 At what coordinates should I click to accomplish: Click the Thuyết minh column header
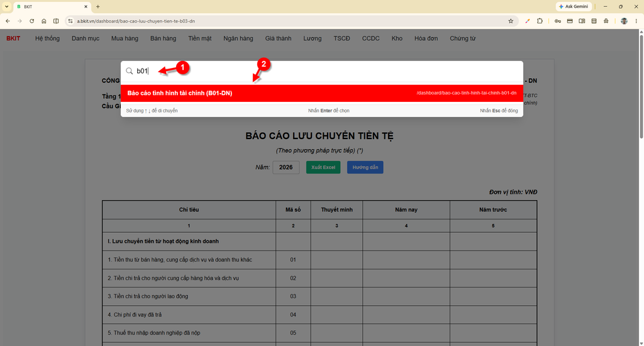point(337,209)
